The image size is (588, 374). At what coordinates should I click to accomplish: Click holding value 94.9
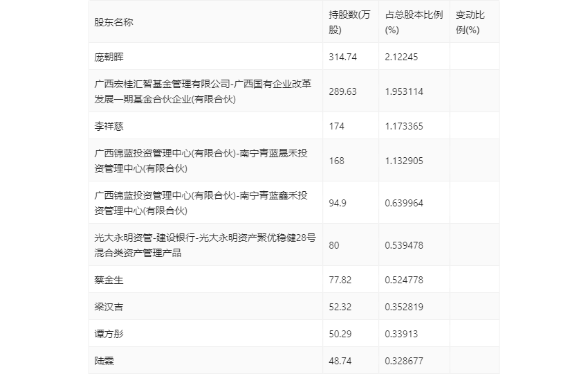pos(338,203)
